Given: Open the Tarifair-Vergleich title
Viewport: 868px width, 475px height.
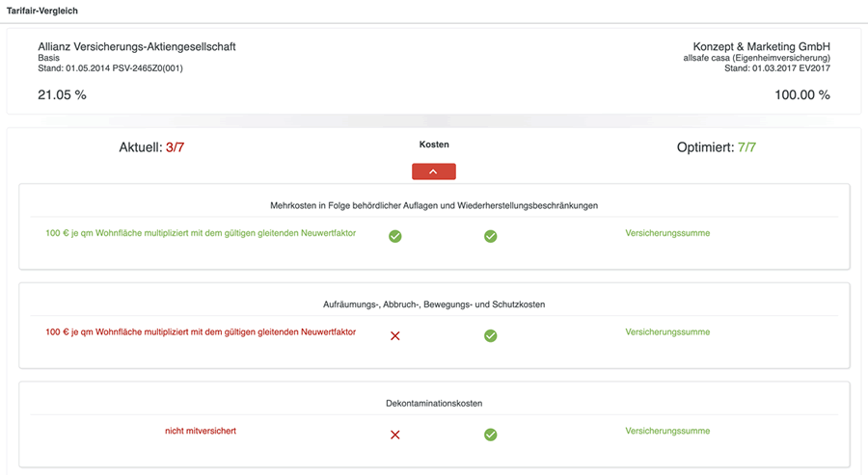Looking at the screenshot, I should coord(42,11).
